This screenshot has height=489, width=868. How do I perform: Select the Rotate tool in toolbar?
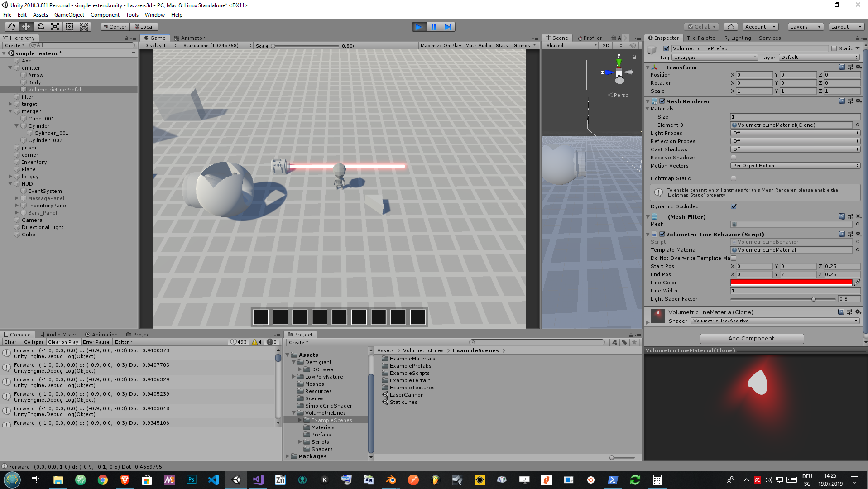(40, 27)
